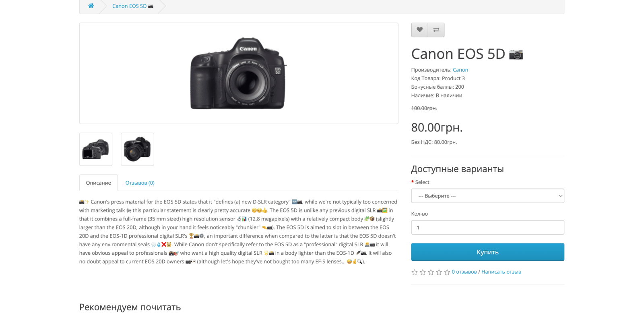Viewport: 644px width, 316px height.
Task: Click the second star rating icon
Action: [423, 272]
